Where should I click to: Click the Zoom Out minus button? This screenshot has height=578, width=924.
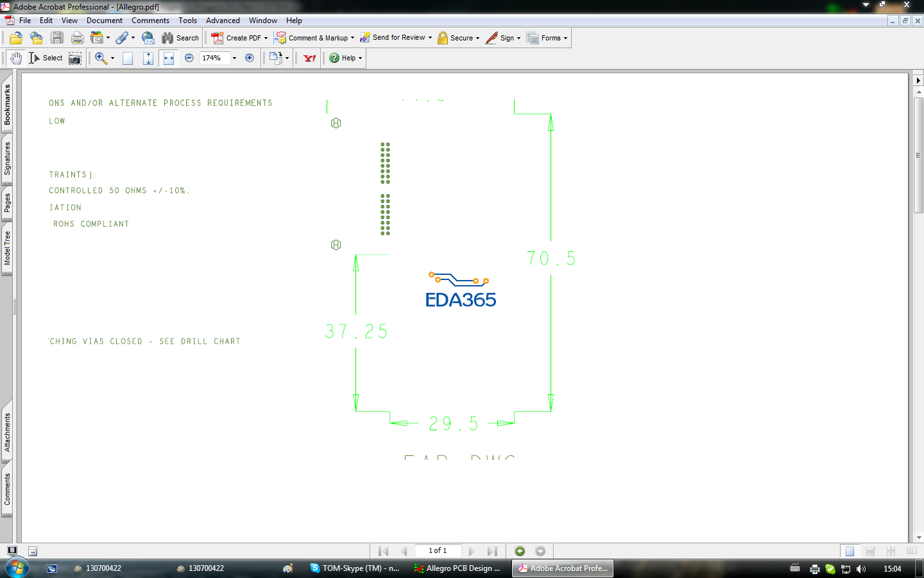click(189, 58)
